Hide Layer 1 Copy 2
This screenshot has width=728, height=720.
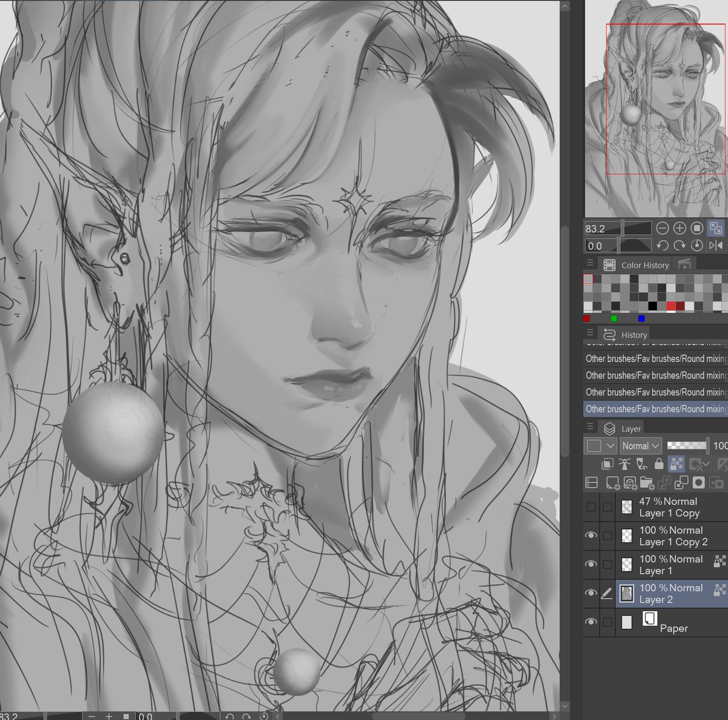591,536
